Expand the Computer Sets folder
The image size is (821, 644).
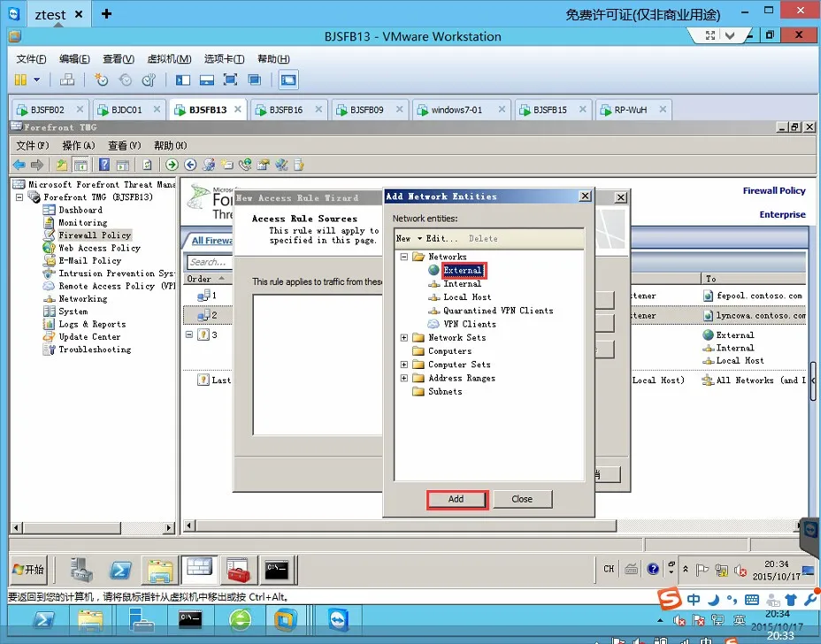point(404,364)
